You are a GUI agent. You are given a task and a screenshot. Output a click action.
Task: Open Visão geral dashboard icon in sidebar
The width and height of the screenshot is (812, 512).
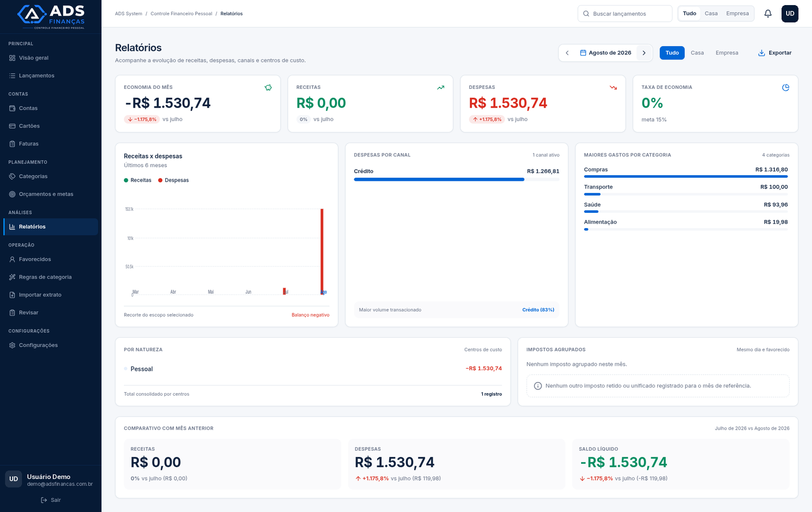point(12,58)
